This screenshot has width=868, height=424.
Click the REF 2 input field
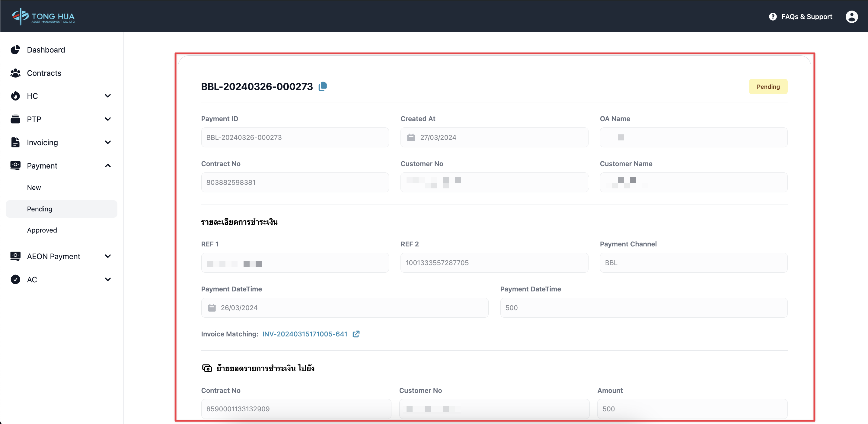point(494,263)
